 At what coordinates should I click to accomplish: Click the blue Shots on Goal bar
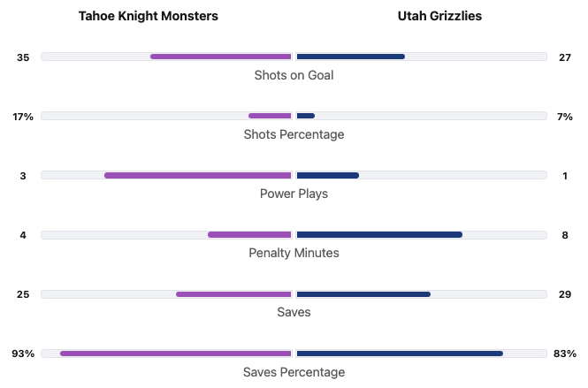point(350,57)
